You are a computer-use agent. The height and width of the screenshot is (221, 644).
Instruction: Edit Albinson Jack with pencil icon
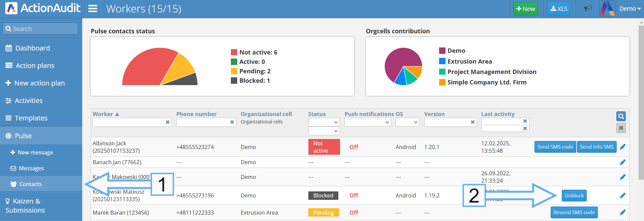(x=623, y=147)
